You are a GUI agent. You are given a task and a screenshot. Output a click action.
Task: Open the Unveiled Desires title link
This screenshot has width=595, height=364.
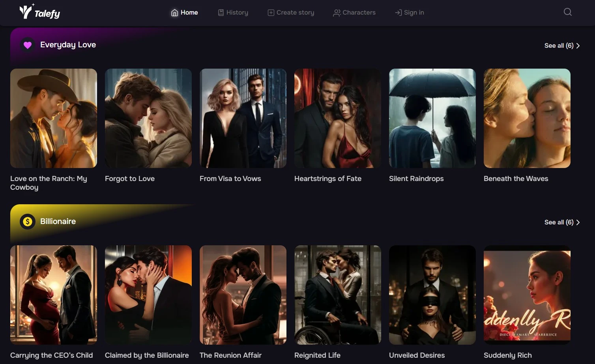point(417,355)
